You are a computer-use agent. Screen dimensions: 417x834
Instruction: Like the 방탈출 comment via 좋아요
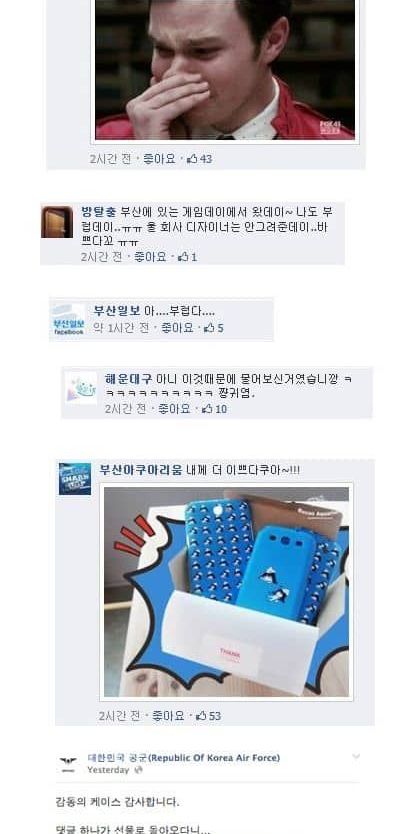click(x=150, y=257)
